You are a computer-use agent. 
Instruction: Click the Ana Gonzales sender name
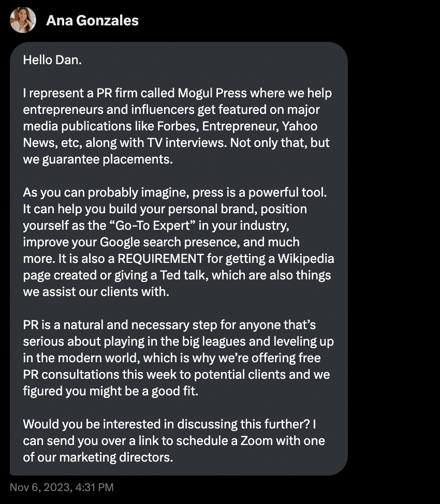[x=92, y=21]
